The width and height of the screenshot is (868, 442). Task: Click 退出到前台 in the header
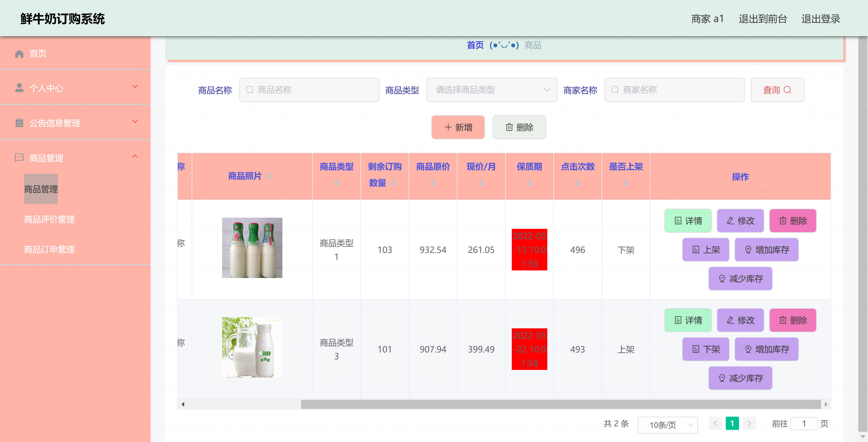click(763, 19)
